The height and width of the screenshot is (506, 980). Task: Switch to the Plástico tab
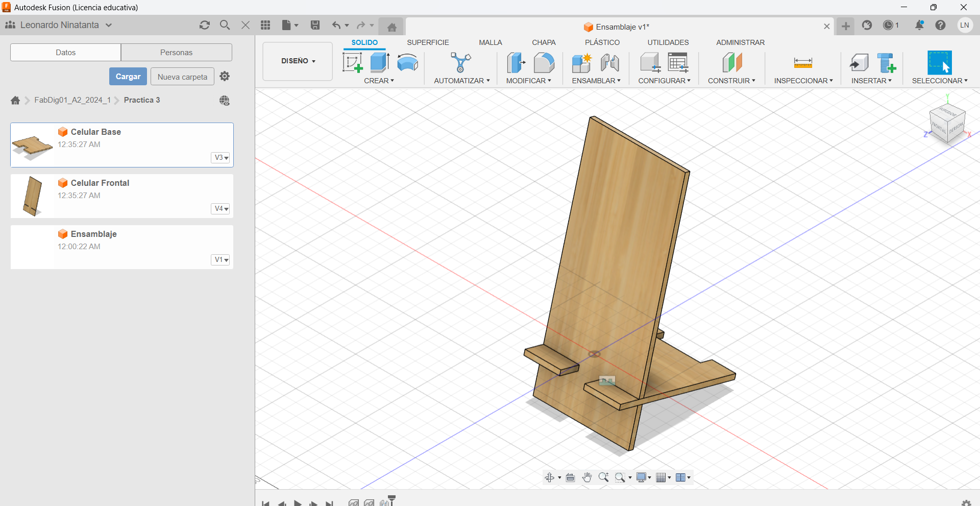point(602,42)
